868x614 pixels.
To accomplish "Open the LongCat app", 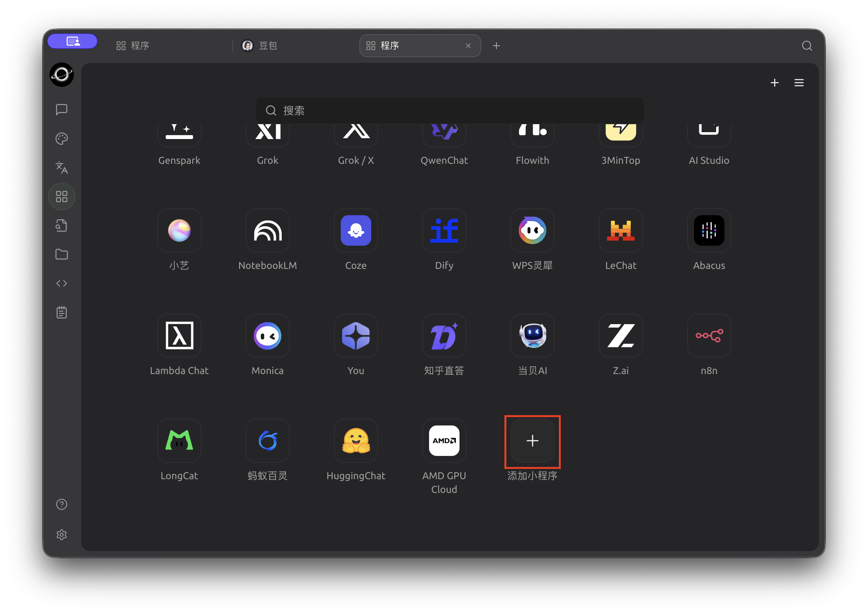I will coord(179,441).
